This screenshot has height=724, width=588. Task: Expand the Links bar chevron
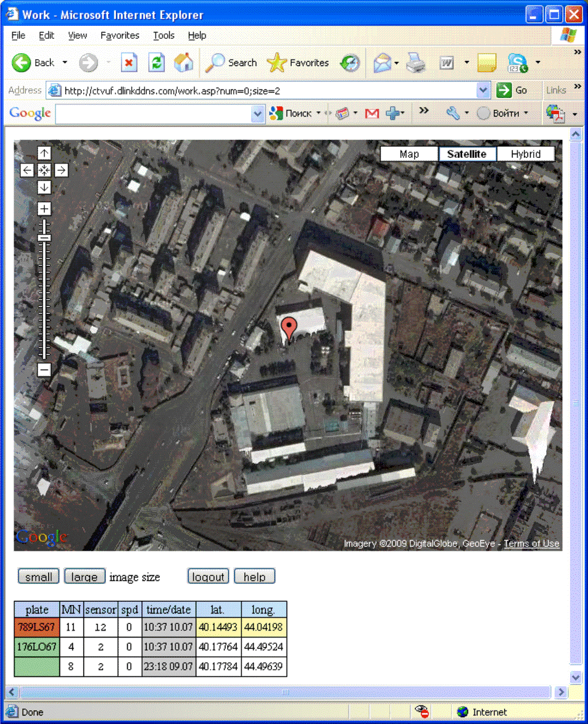tap(578, 86)
